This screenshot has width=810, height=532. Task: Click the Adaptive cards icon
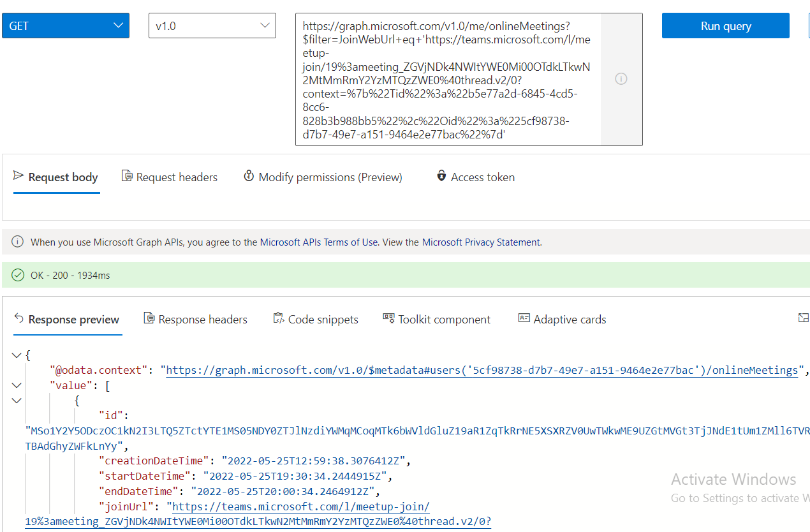click(524, 318)
